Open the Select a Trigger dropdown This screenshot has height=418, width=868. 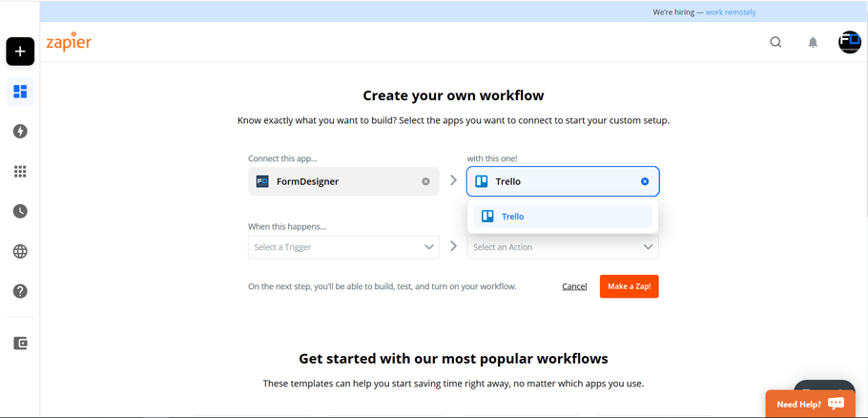pos(343,247)
